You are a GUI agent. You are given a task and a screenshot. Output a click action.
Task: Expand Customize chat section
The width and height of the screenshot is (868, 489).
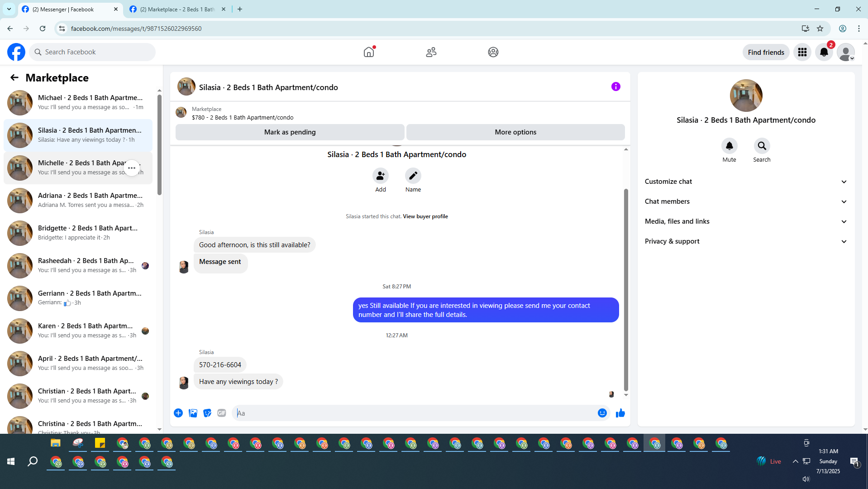pyautogui.click(x=746, y=182)
